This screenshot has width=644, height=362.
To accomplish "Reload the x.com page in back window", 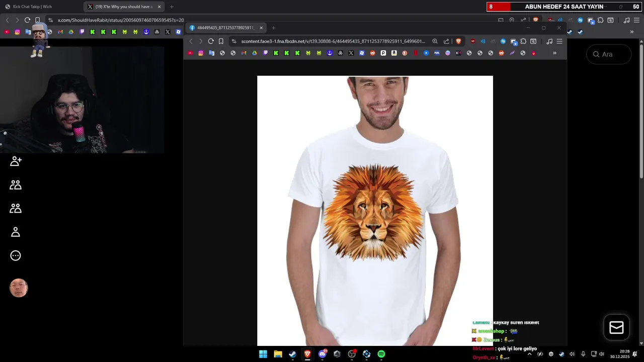I will (27, 20).
